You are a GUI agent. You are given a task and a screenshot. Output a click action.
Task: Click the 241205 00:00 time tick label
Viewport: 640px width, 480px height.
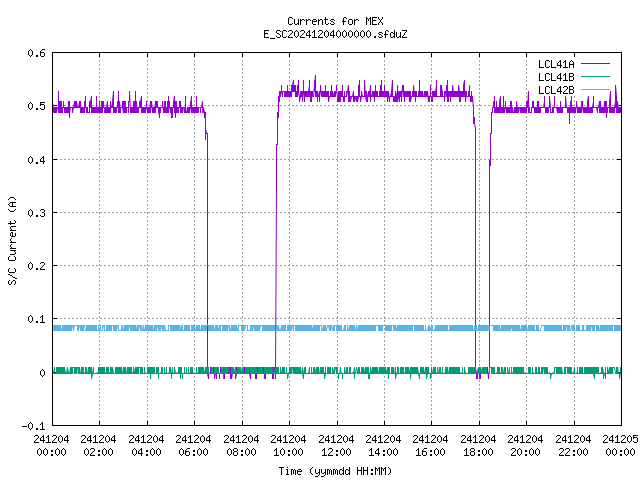[x=620, y=445]
